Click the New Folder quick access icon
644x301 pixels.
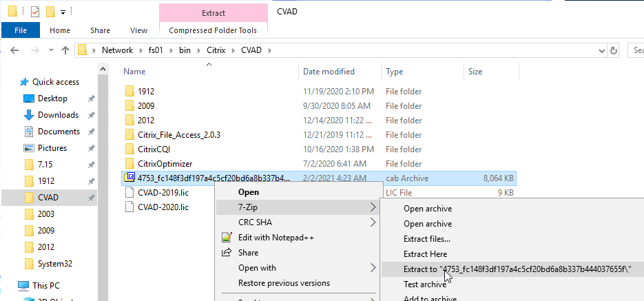click(x=50, y=12)
